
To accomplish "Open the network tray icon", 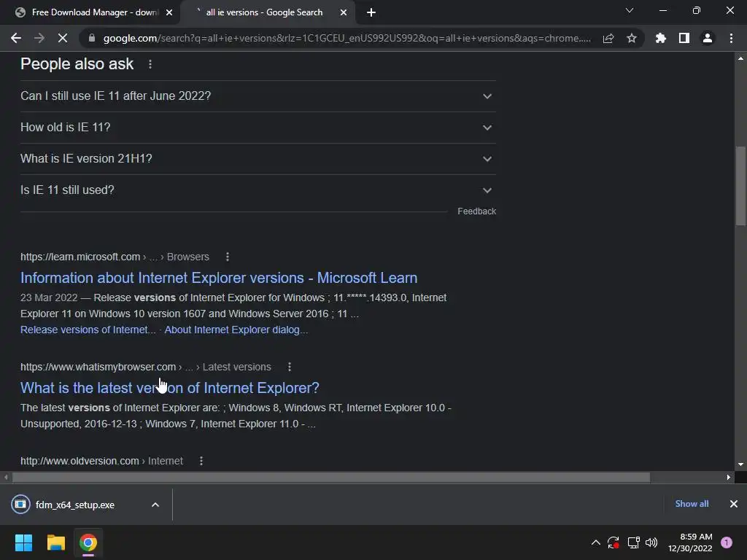I will 633,542.
